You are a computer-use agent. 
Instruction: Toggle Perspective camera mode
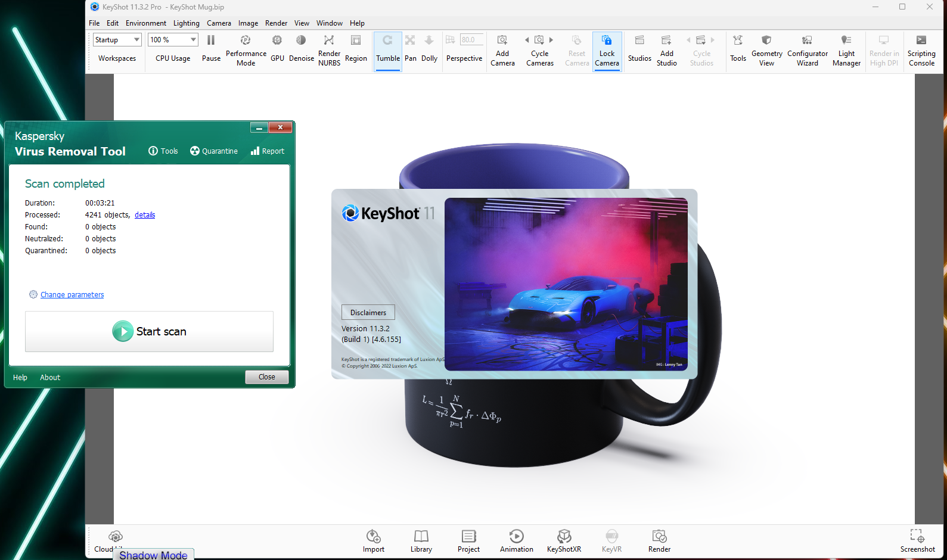coord(464,58)
